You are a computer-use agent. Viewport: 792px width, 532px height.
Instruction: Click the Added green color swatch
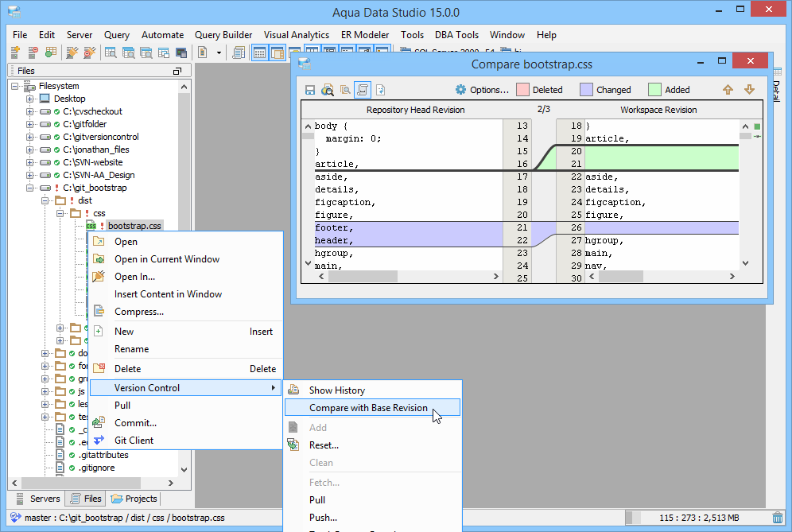coord(654,90)
